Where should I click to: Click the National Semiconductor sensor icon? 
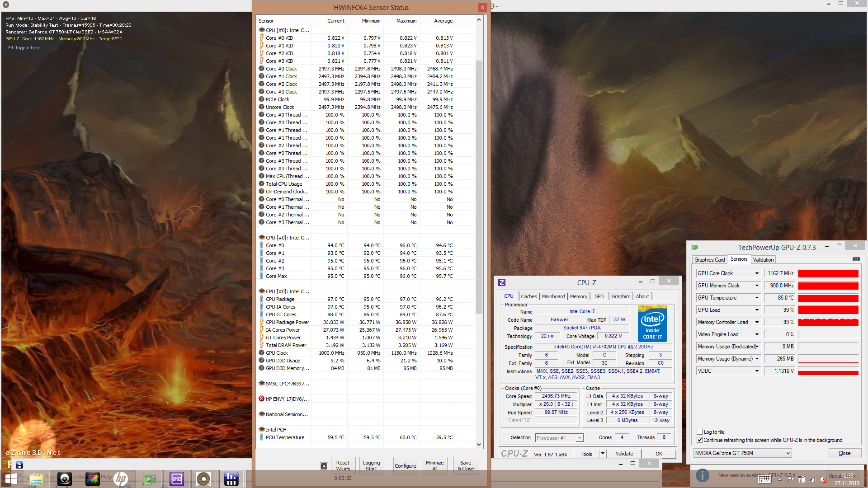(261, 414)
